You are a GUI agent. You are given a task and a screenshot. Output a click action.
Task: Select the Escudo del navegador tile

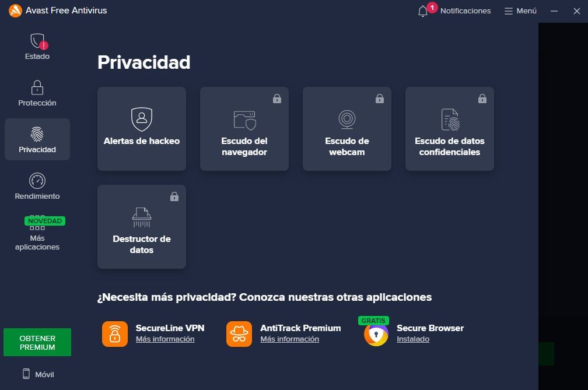[244, 129]
